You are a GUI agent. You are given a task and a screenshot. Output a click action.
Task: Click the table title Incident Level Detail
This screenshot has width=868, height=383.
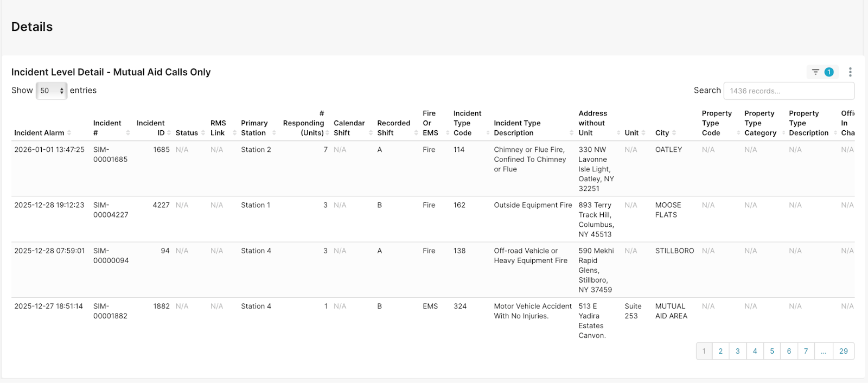pyautogui.click(x=111, y=72)
